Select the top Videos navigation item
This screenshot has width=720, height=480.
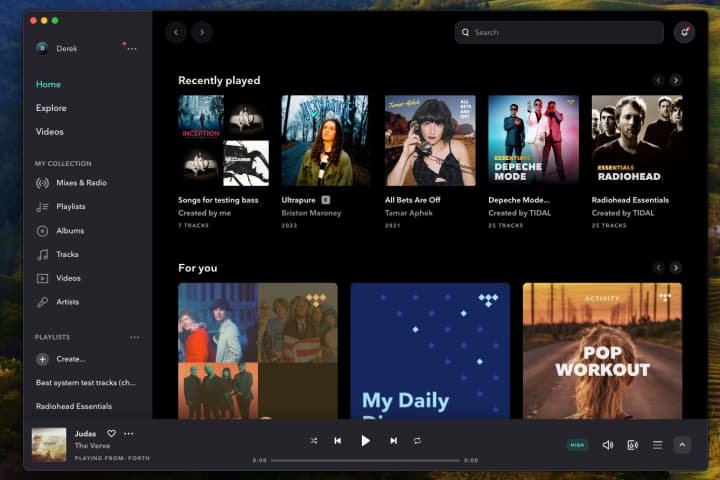click(x=50, y=132)
